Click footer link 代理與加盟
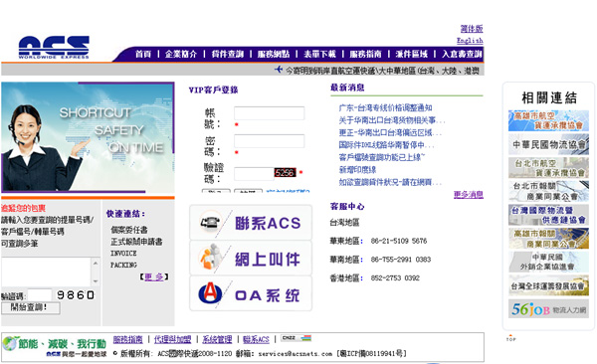The image size is (597, 364). coord(172,339)
